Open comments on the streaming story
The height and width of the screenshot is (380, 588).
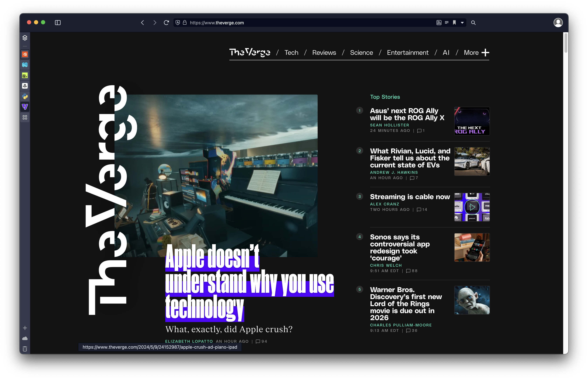422,209
